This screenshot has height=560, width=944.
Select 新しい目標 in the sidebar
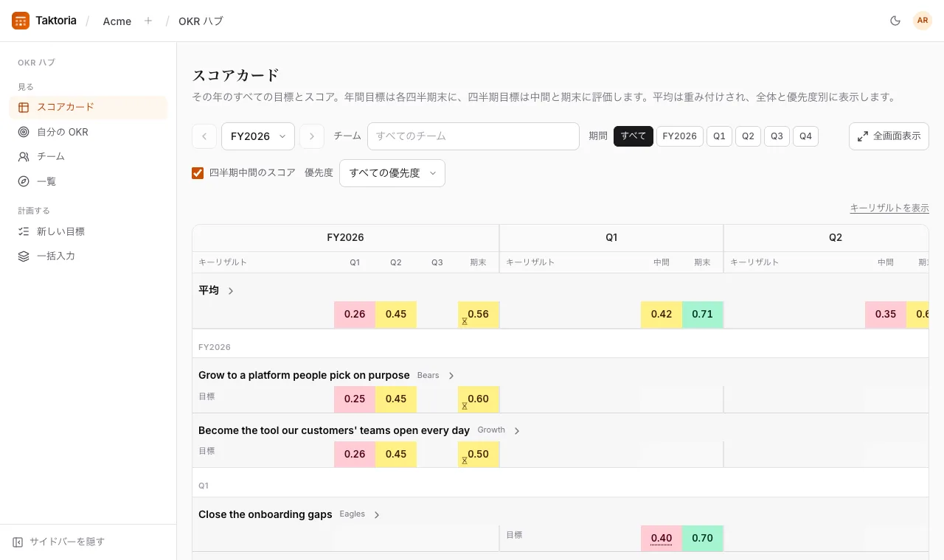(x=88, y=231)
